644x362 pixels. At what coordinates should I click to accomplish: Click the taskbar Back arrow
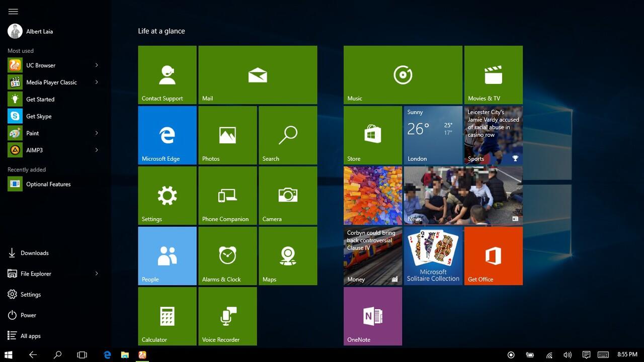[x=33, y=354]
